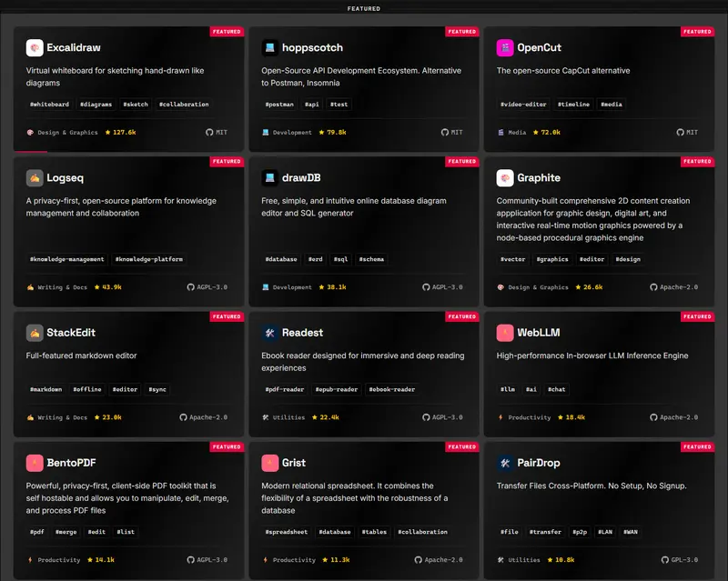Open GitHub icon on Logseq card
Image resolution: width=728 pixels, height=581 pixels.
point(190,287)
